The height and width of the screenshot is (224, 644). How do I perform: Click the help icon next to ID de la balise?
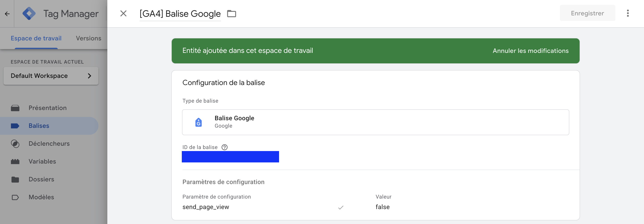[x=225, y=147]
